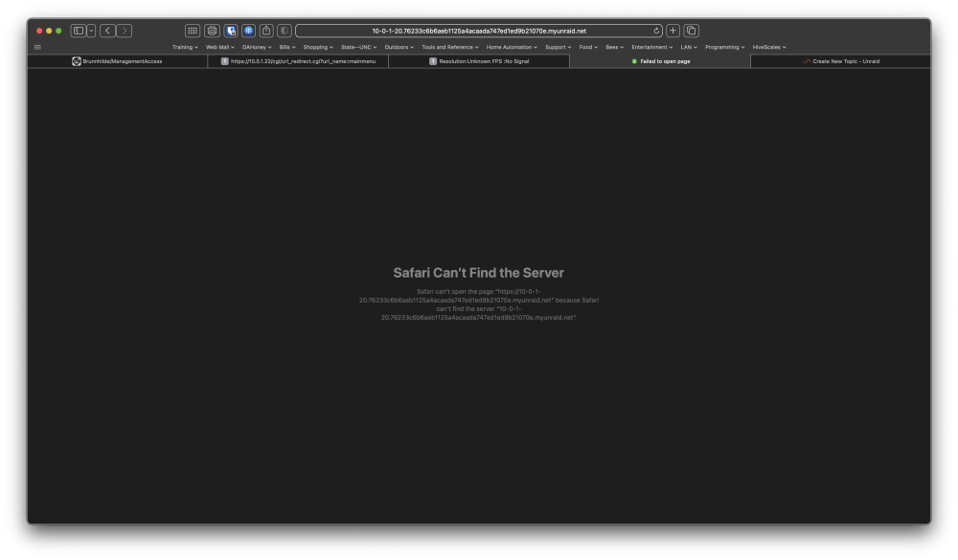This screenshot has height=560, width=958.
Task: Open the Entertainment bookmarks folder
Action: click(651, 47)
